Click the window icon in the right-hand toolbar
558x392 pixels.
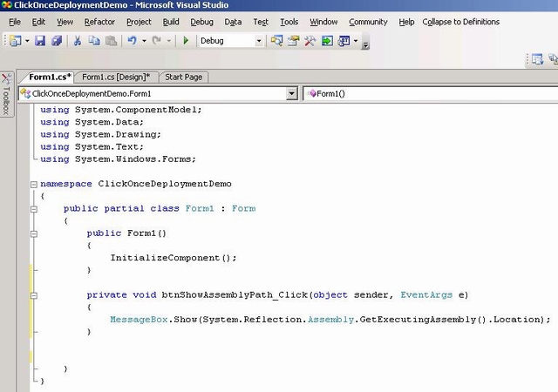click(x=537, y=59)
